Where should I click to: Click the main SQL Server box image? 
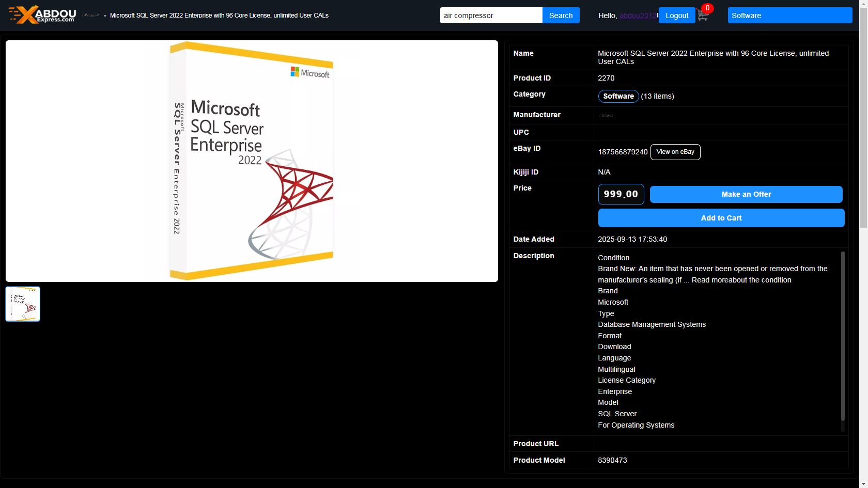point(252,161)
